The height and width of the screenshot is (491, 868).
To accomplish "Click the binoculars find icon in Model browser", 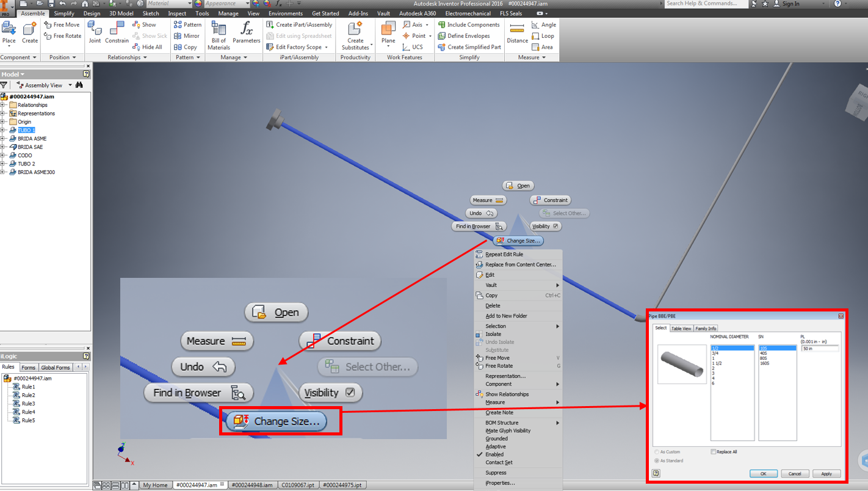I will click(x=79, y=85).
